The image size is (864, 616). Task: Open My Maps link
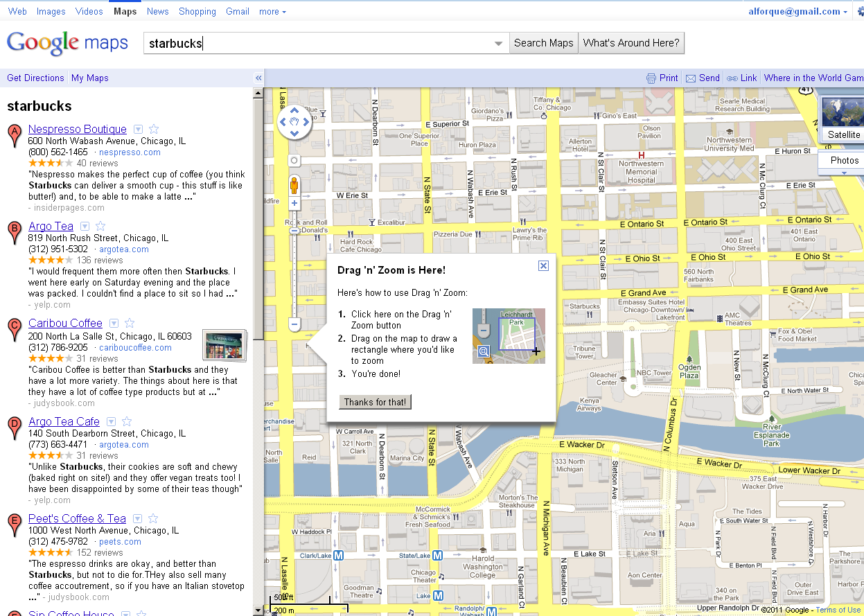(90, 78)
